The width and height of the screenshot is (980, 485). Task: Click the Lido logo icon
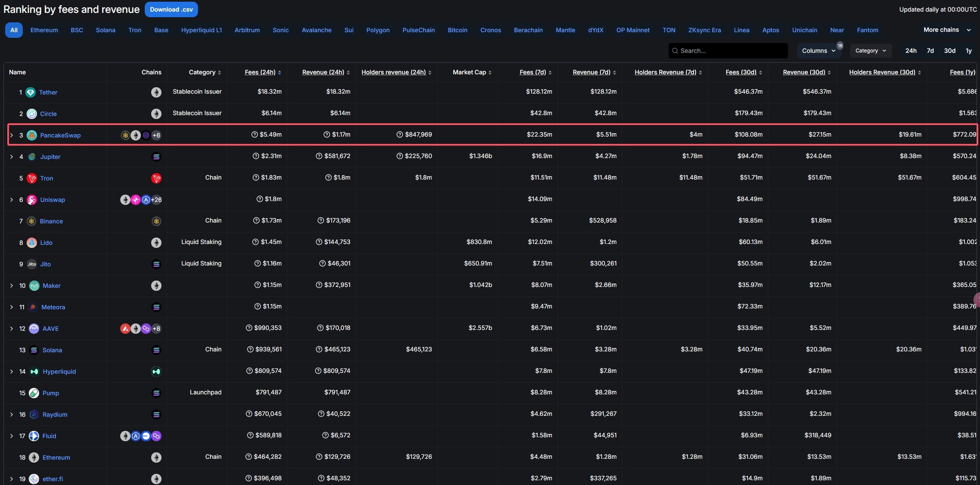pyautogui.click(x=32, y=243)
